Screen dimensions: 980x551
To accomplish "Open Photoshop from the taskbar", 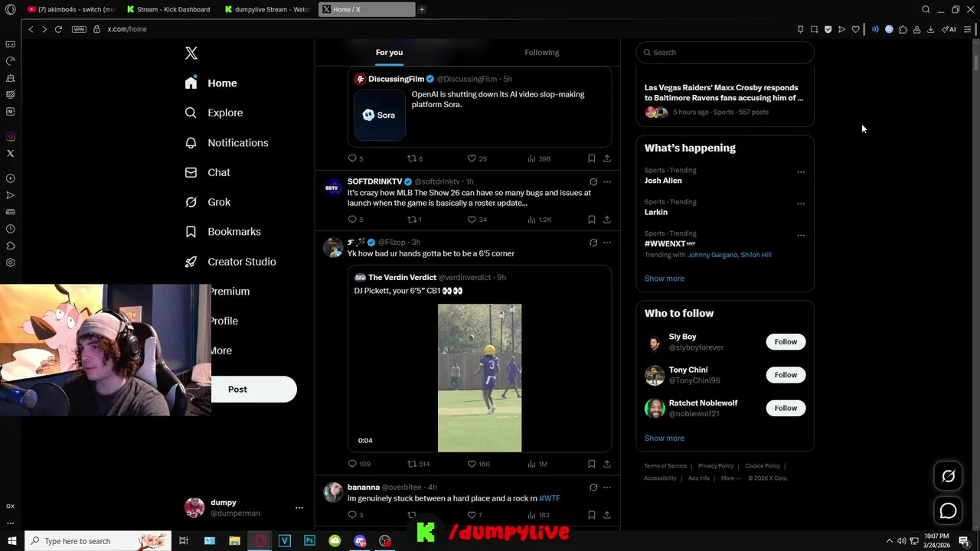I will 309,540.
